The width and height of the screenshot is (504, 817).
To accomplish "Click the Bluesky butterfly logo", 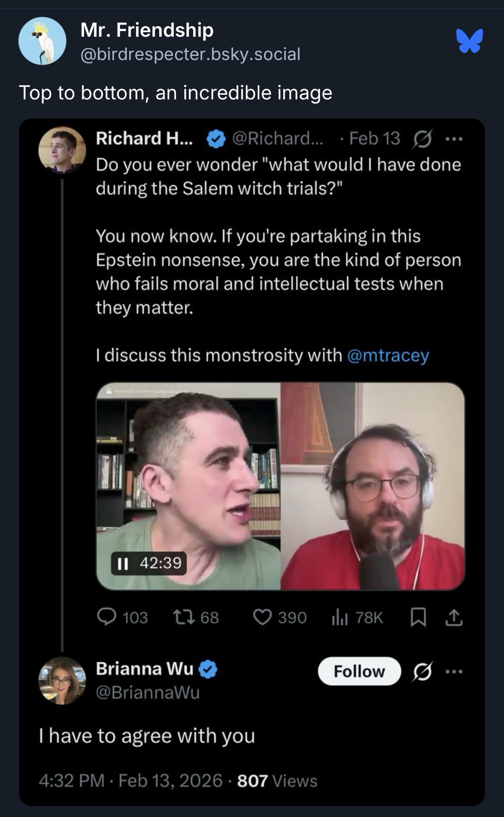I will [x=469, y=40].
